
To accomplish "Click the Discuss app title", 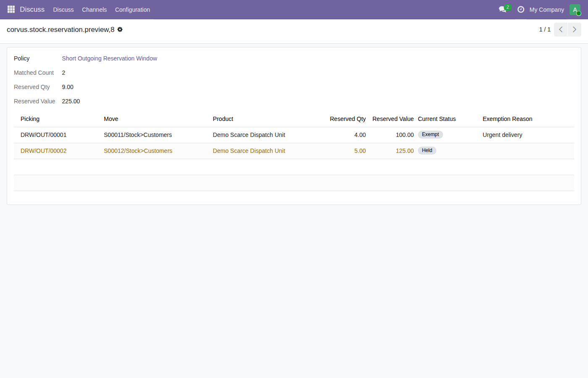I will coord(32,9).
